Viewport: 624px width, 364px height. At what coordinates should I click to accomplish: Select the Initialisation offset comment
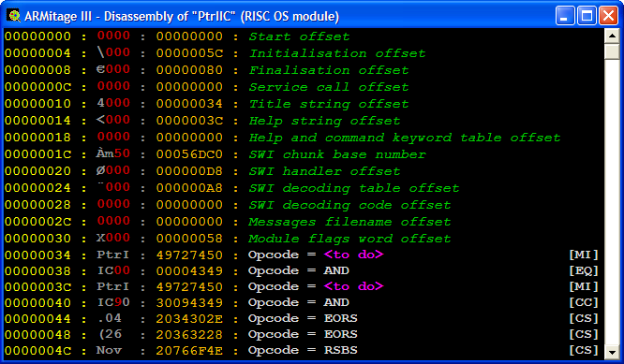[x=337, y=53]
